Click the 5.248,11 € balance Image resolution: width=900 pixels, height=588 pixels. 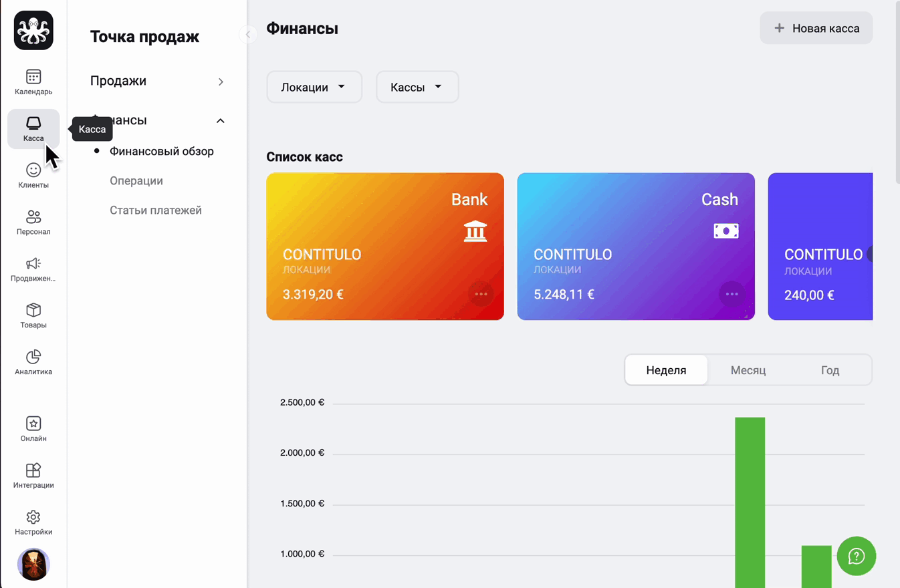564,294
